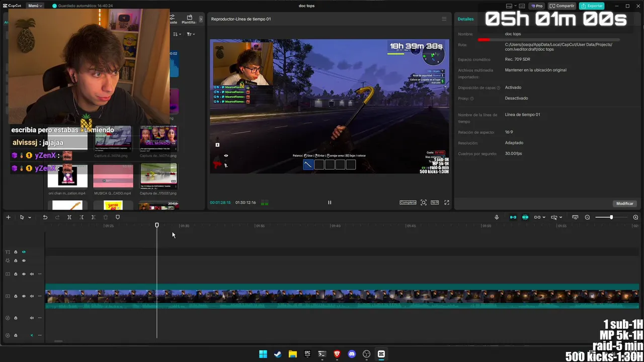Undo the last edit action
The height and width of the screenshot is (362, 644).
point(45,217)
